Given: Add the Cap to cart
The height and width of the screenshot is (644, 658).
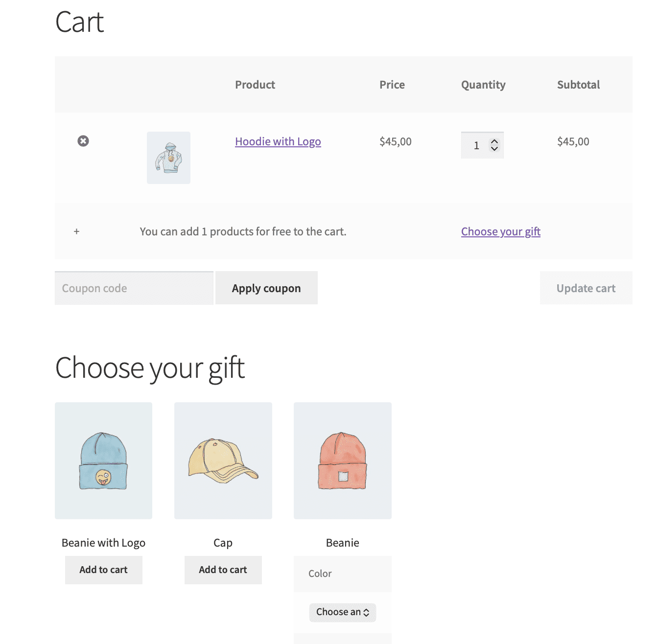Looking at the screenshot, I should point(223,570).
